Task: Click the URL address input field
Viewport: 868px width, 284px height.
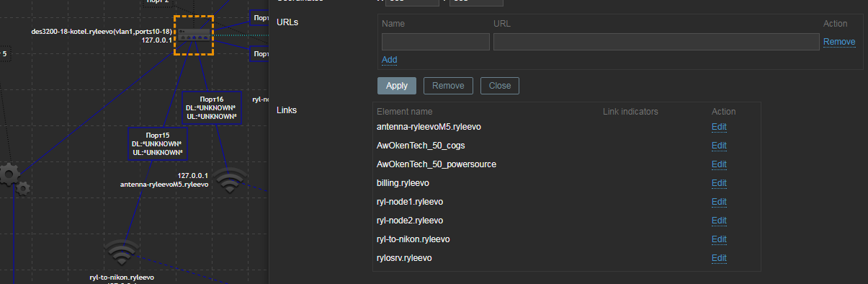Action: [656, 42]
